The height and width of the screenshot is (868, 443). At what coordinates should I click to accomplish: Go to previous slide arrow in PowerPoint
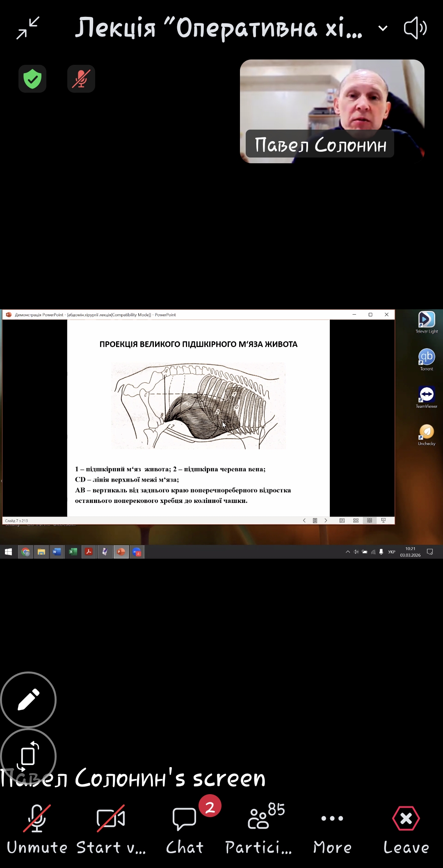point(304,521)
